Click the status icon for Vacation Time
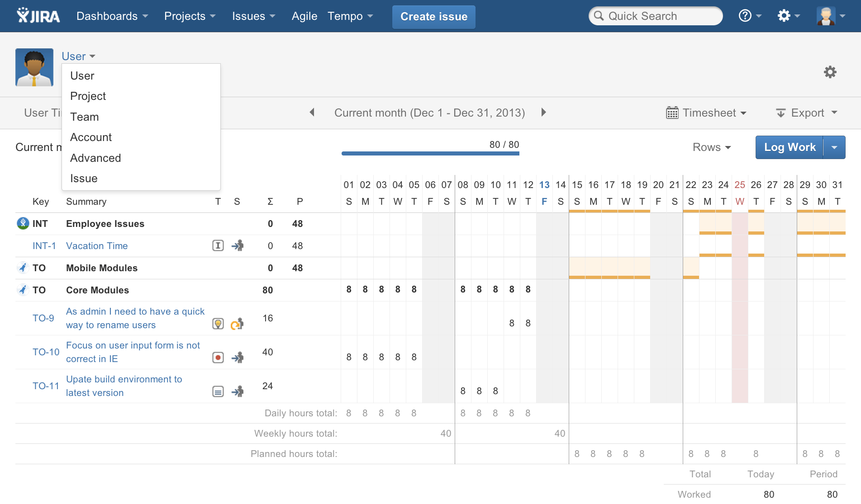This screenshot has width=861, height=504. pyautogui.click(x=238, y=245)
